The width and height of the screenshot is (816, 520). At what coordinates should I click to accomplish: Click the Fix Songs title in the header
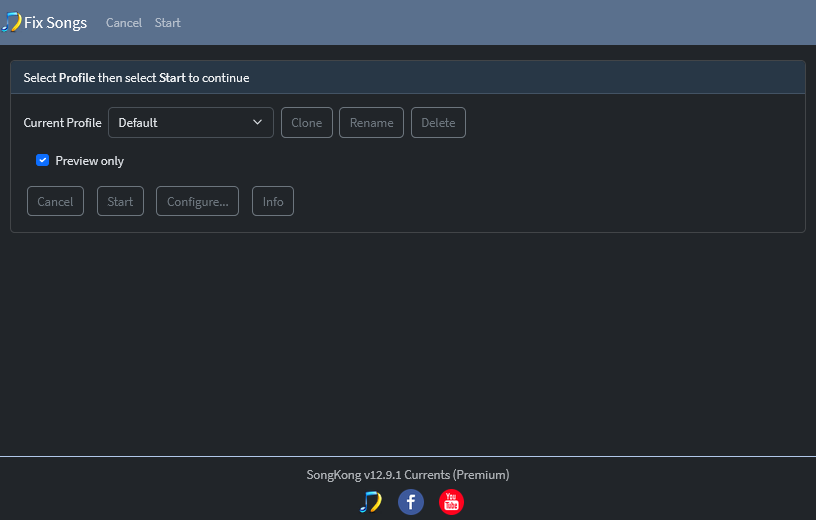55,23
